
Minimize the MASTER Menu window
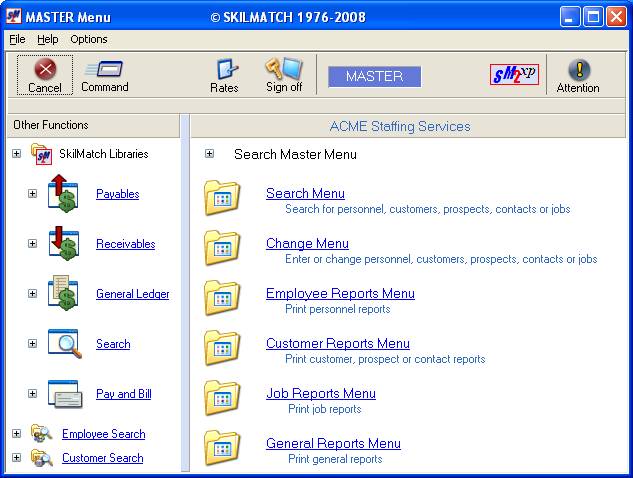click(x=570, y=17)
